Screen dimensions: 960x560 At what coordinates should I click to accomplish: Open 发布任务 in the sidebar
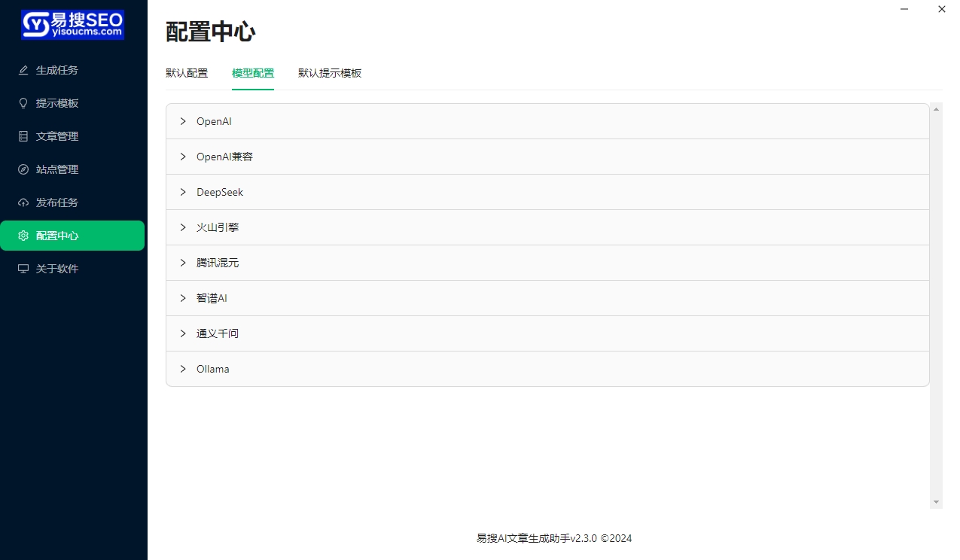tap(72, 202)
